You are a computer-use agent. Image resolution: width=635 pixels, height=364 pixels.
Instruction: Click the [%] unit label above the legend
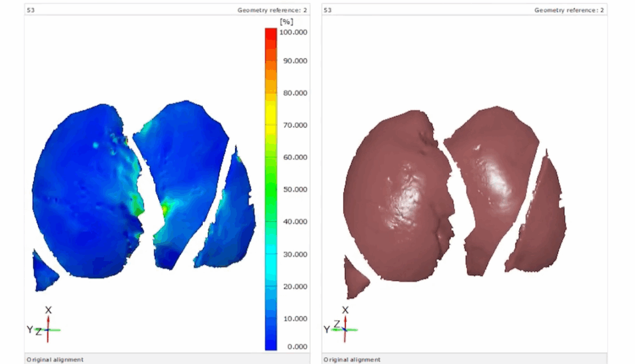click(286, 22)
